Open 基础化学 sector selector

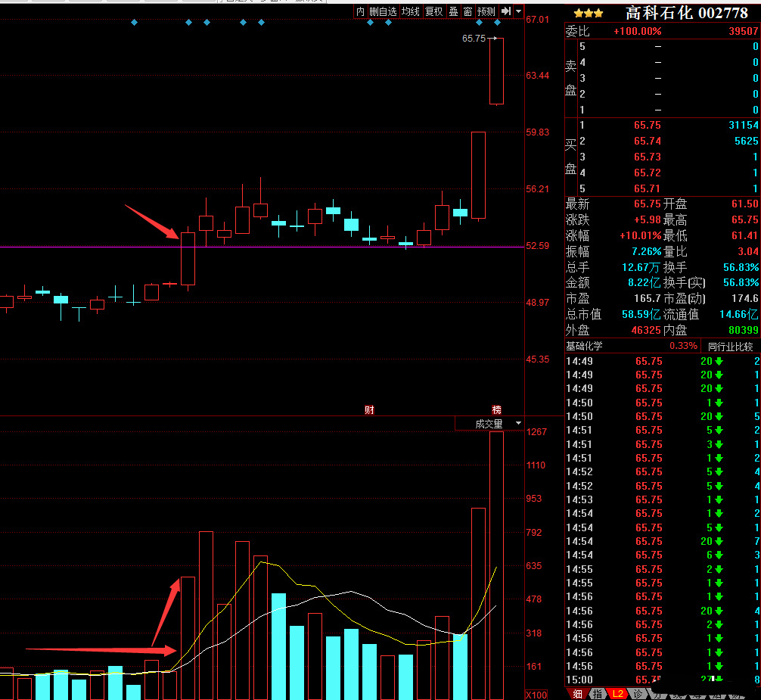pos(586,346)
